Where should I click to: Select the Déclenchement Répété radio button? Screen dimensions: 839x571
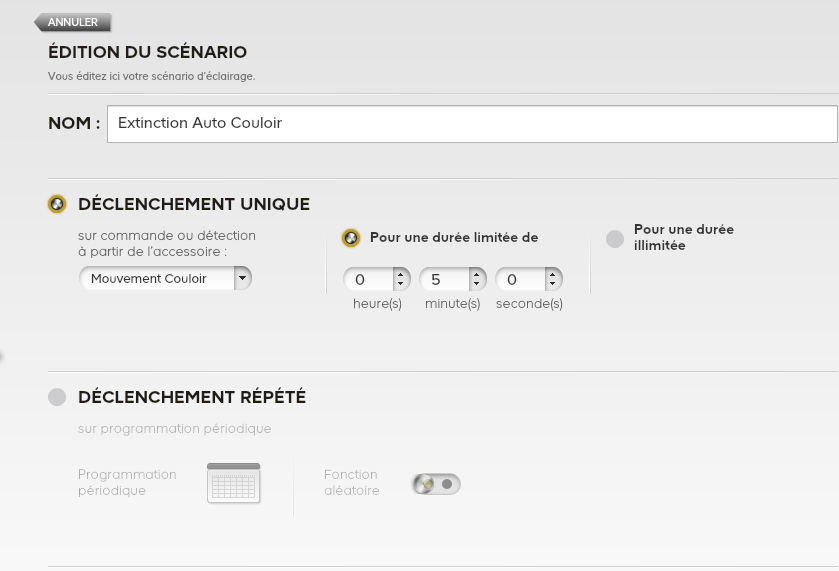[x=57, y=397]
